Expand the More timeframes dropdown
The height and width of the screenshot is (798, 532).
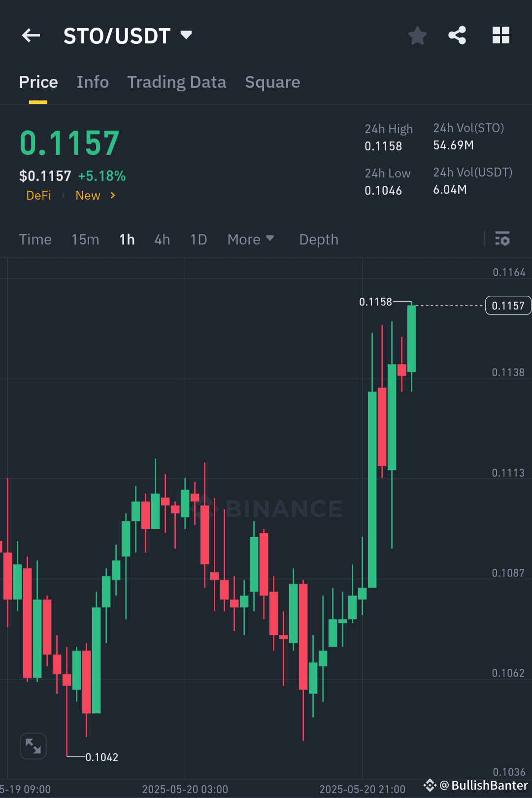251,239
